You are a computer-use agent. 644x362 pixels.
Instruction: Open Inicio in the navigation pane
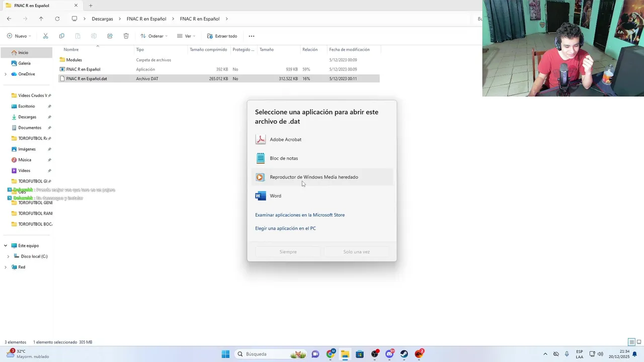[26, 53]
